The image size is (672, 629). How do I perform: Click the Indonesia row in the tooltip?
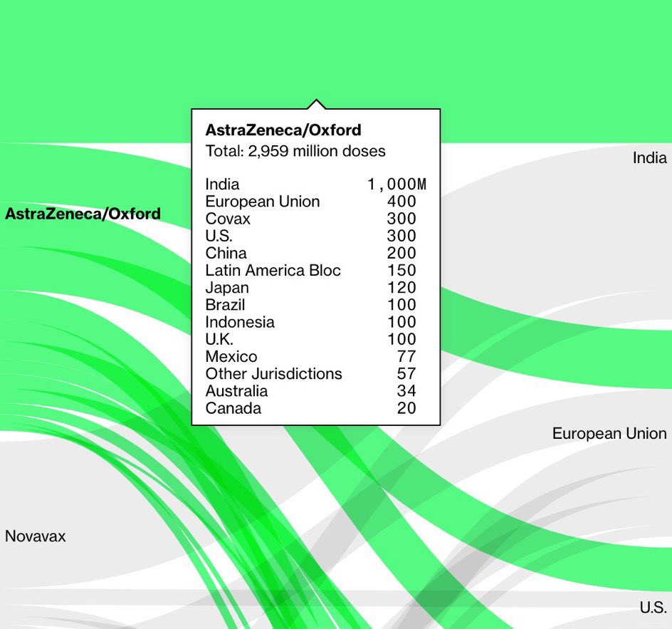click(316, 322)
